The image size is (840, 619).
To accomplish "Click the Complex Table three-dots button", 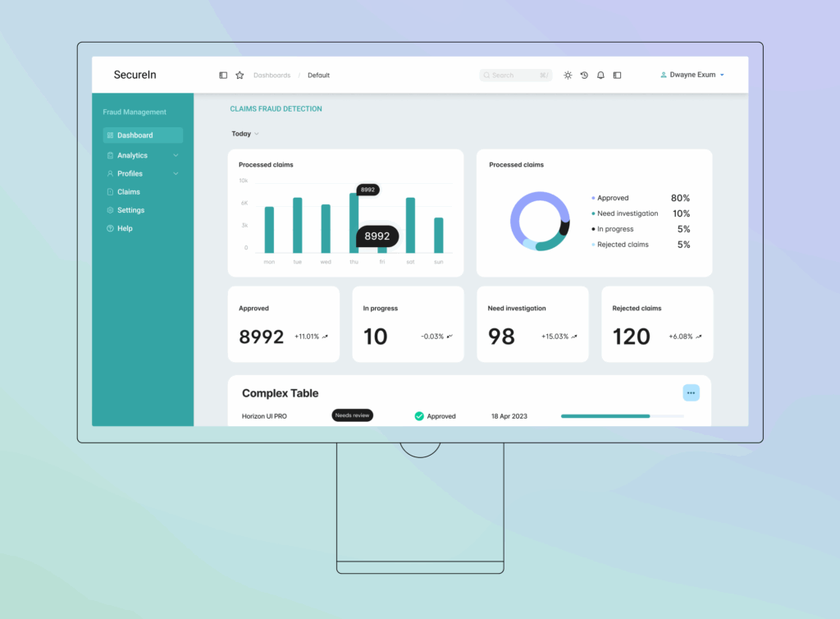I will point(691,393).
